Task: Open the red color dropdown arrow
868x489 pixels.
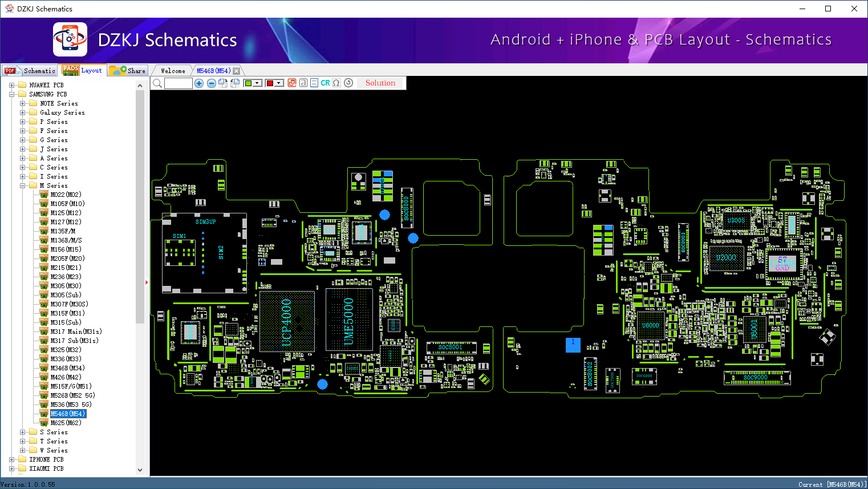Action: pyautogui.click(x=279, y=83)
